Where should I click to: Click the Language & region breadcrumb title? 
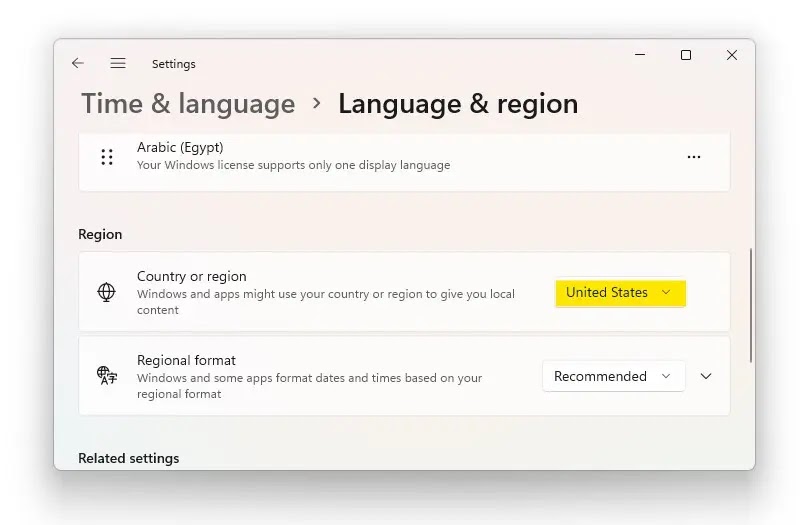click(458, 104)
